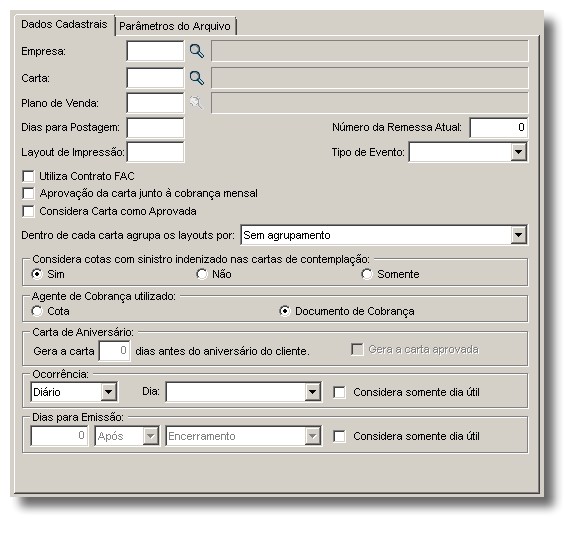This screenshot has width=564, height=547.
Task: Click the Plano de Venda magnifier icon
Action: click(x=196, y=103)
